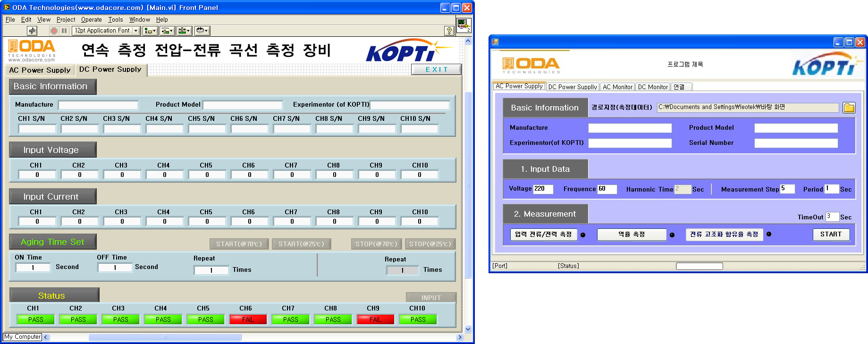This screenshot has height=344, width=868.
Task: Click the folder browse icon beside path
Action: click(x=849, y=108)
